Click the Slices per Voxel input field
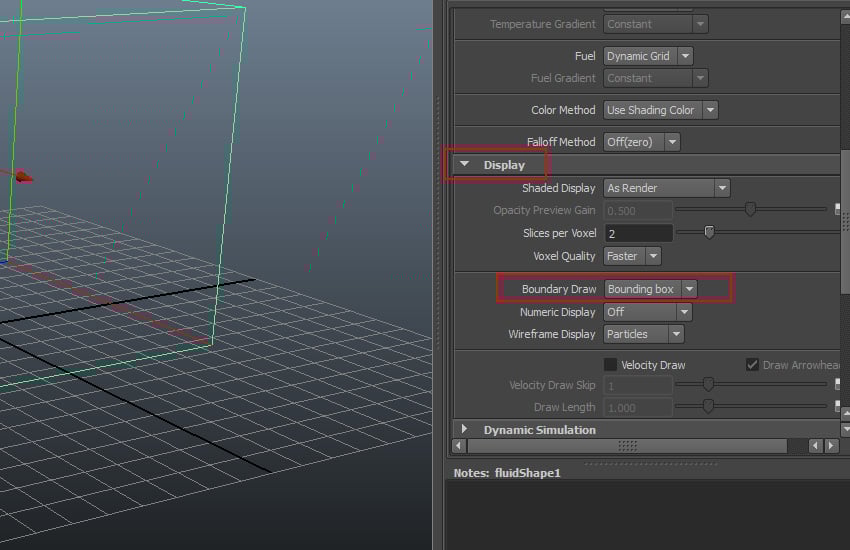Screen dimensions: 850x550 pyautogui.click(x=638, y=234)
